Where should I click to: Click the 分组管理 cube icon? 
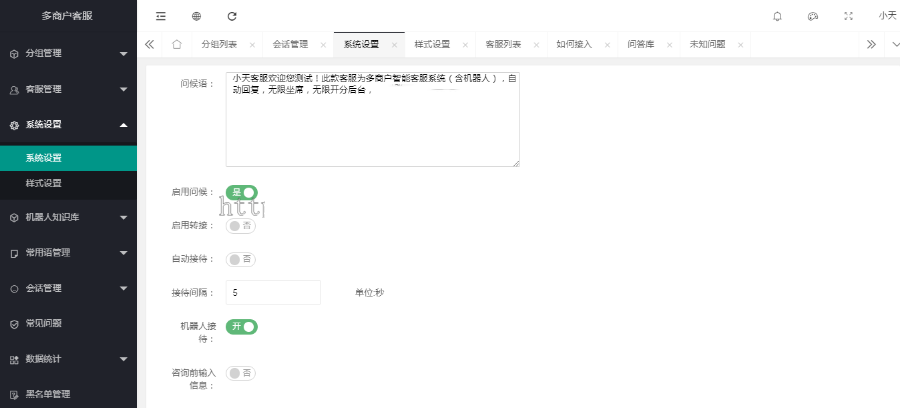[14, 54]
